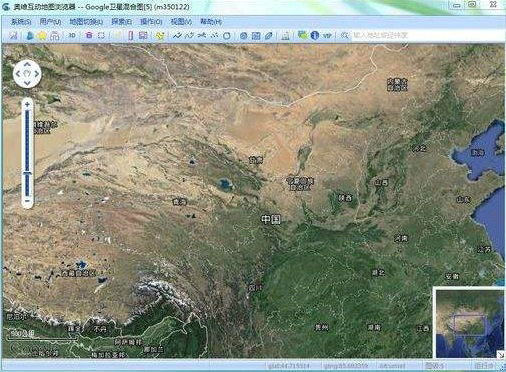The image size is (506, 372).
Task: Select the circle drawing tool
Action: click(x=227, y=35)
